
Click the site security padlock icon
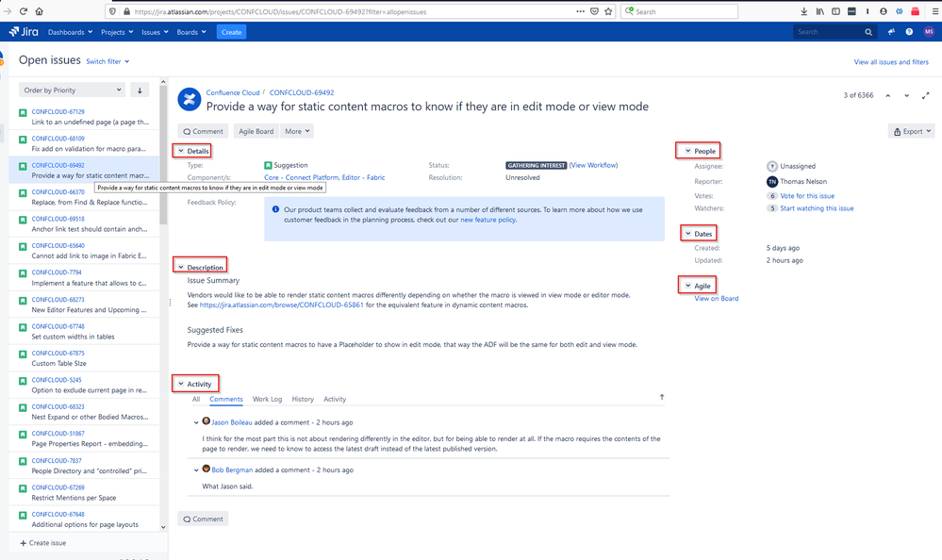click(126, 11)
